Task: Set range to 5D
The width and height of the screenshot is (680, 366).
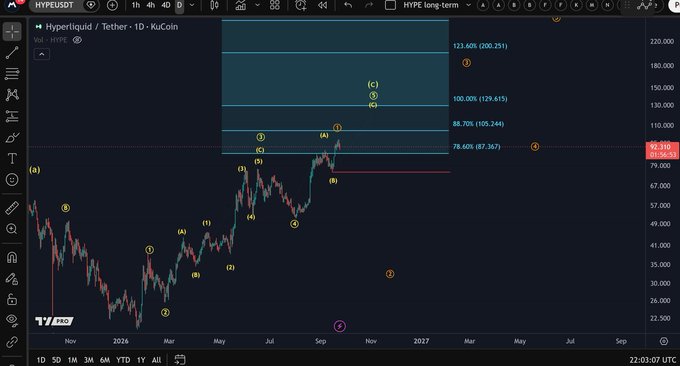Action: coord(56,360)
